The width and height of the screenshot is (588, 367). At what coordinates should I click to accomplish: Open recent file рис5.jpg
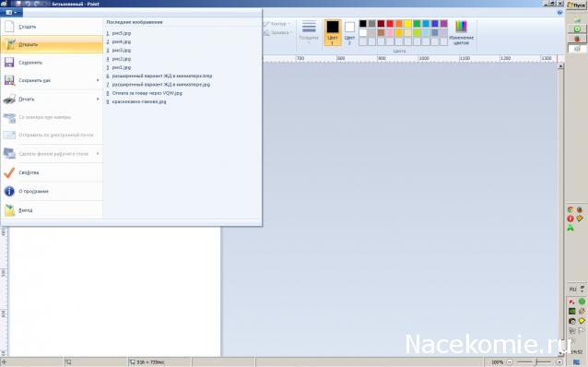pyautogui.click(x=122, y=33)
